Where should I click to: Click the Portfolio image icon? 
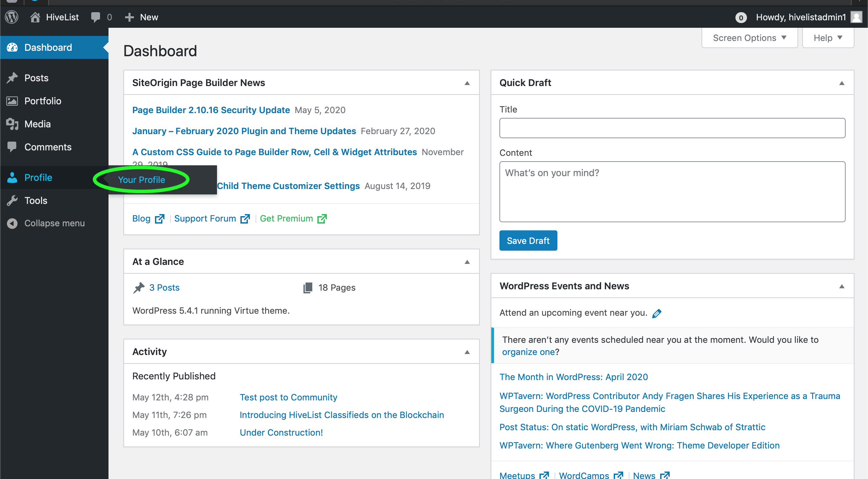(x=12, y=101)
